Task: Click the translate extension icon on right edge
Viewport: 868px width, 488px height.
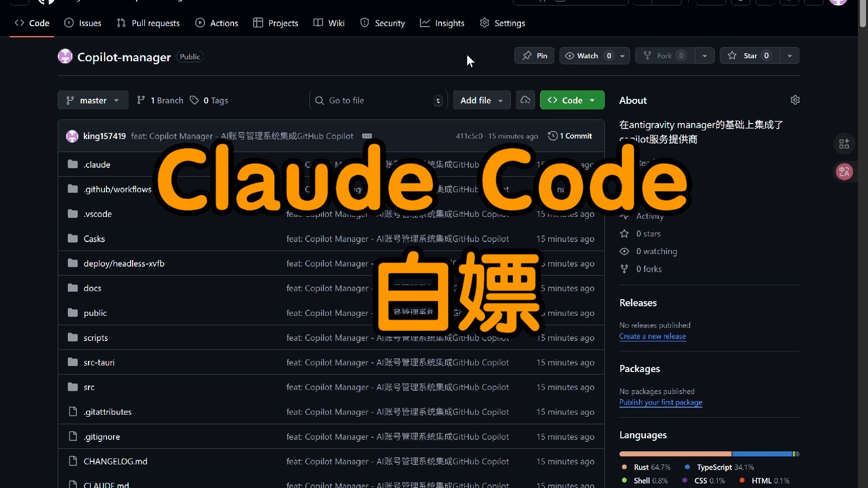Action: click(844, 172)
